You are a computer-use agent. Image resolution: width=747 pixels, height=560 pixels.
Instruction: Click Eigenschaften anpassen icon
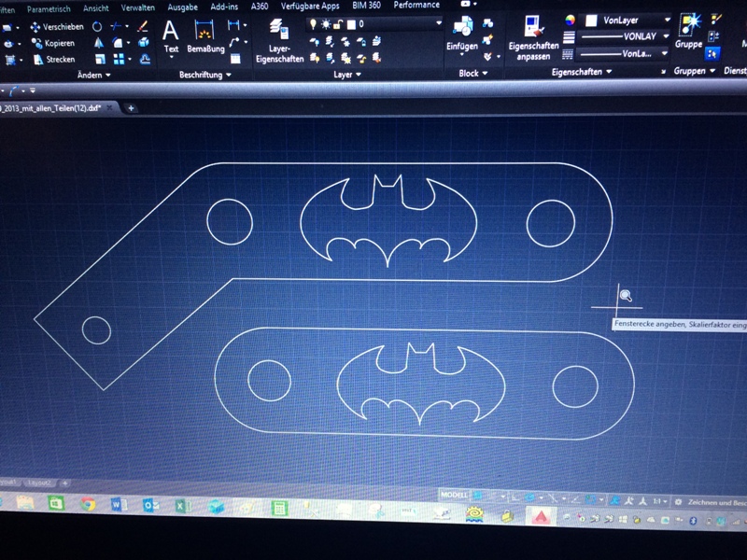(x=533, y=35)
